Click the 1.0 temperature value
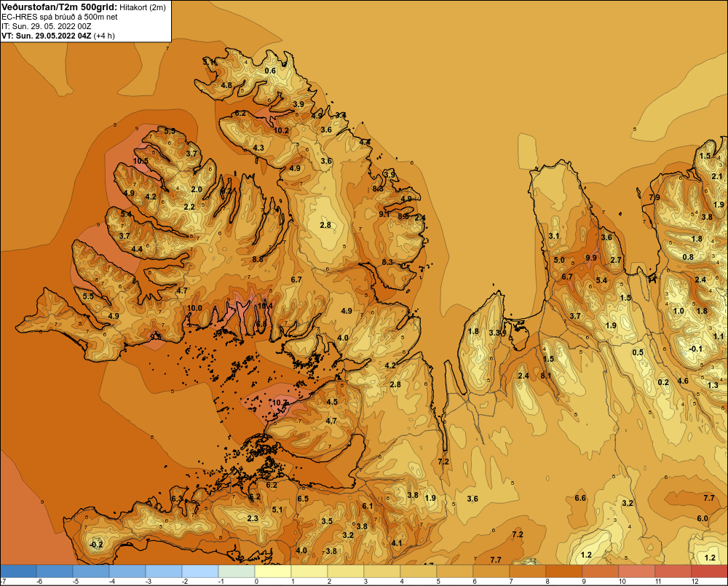The height and width of the screenshot is (586, 728). [678, 311]
